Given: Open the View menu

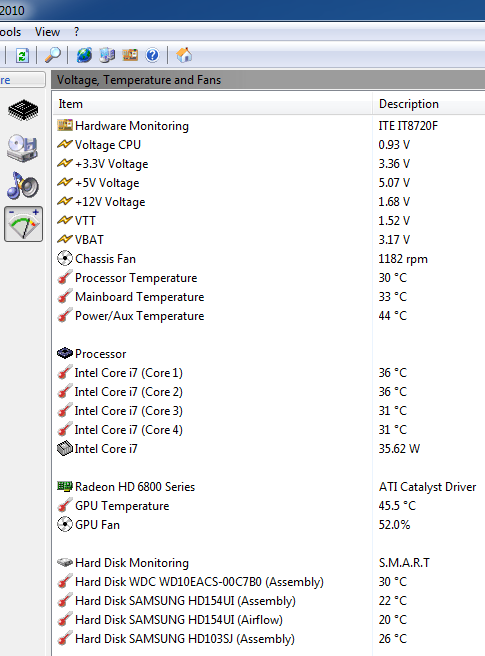Looking at the screenshot, I should coord(47,32).
